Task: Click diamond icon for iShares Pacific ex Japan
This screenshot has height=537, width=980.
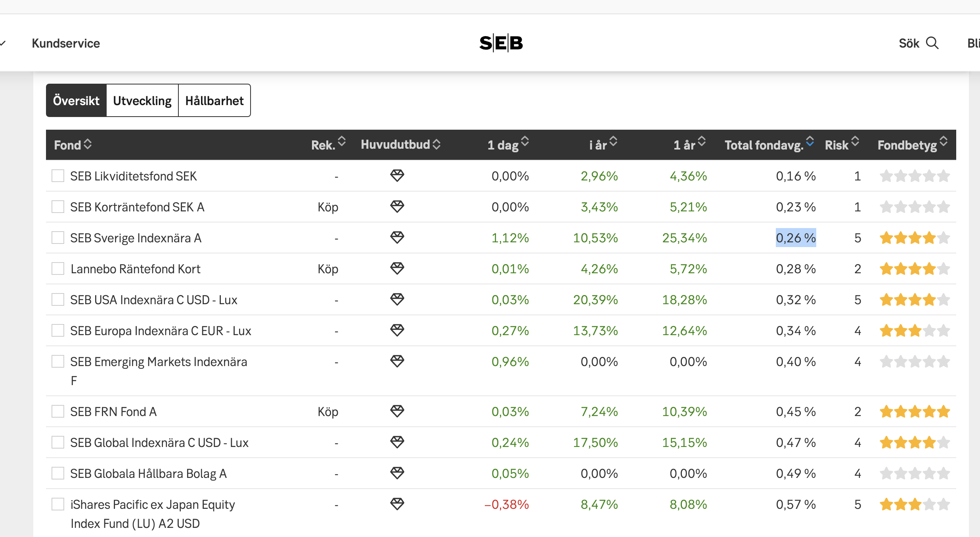Action: [397, 504]
